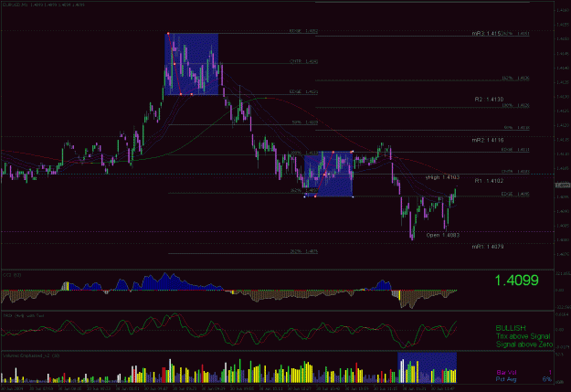The height and width of the screenshot is (392, 571).
Task: Click the mR3 1.4150 pivot label
Action: pyautogui.click(x=487, y=34)
